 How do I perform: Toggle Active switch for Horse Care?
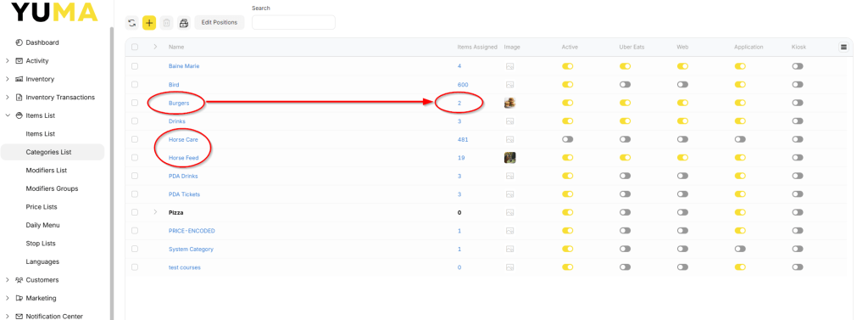coord(567,140)
